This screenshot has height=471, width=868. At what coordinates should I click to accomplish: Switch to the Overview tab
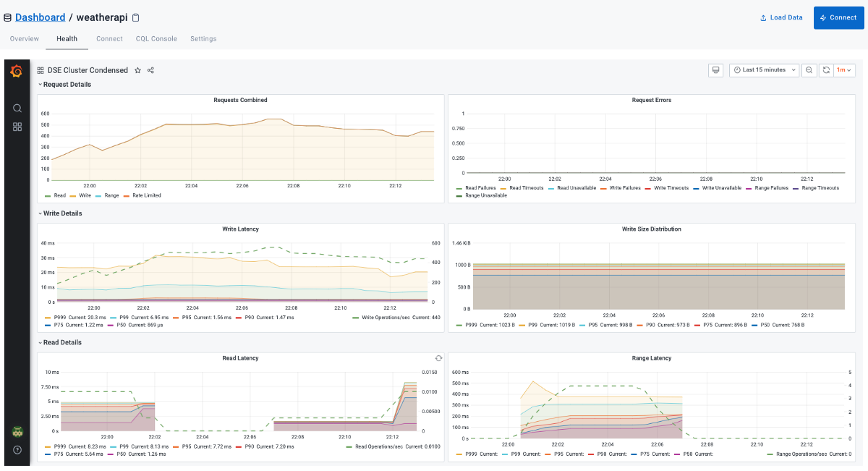click(x=25, y=38)
